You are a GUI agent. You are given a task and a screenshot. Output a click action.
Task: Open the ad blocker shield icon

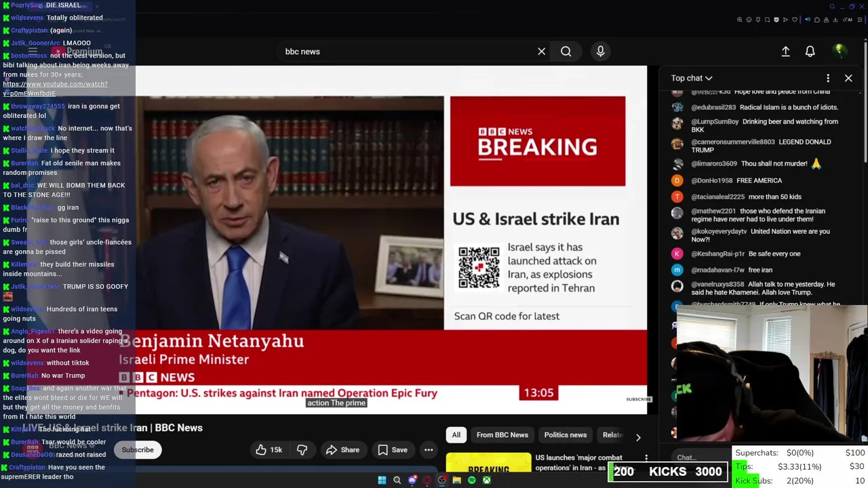click(776, 20)
